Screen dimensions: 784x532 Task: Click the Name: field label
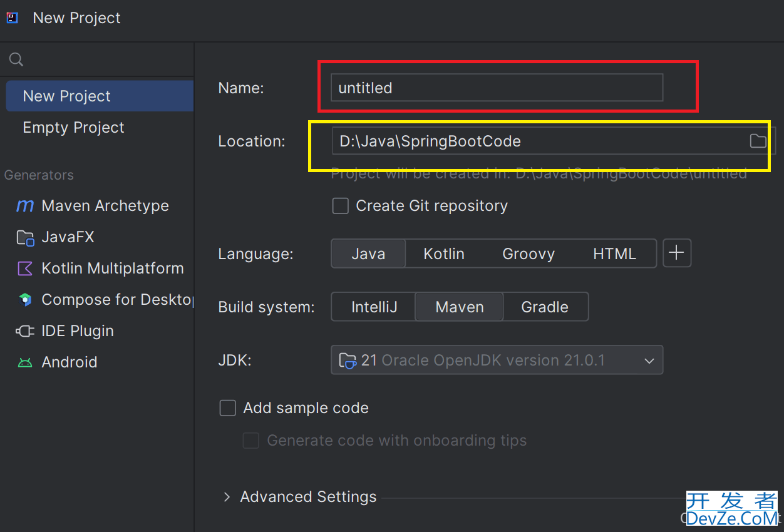click(x=241, y=88)
